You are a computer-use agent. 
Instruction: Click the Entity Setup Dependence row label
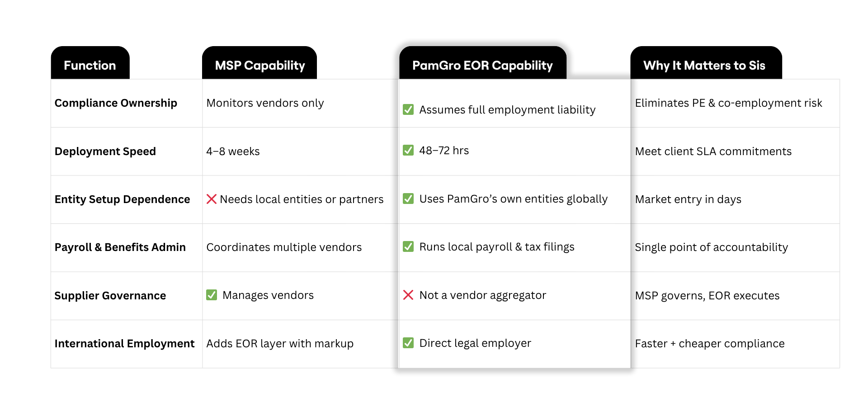point(122,199)
